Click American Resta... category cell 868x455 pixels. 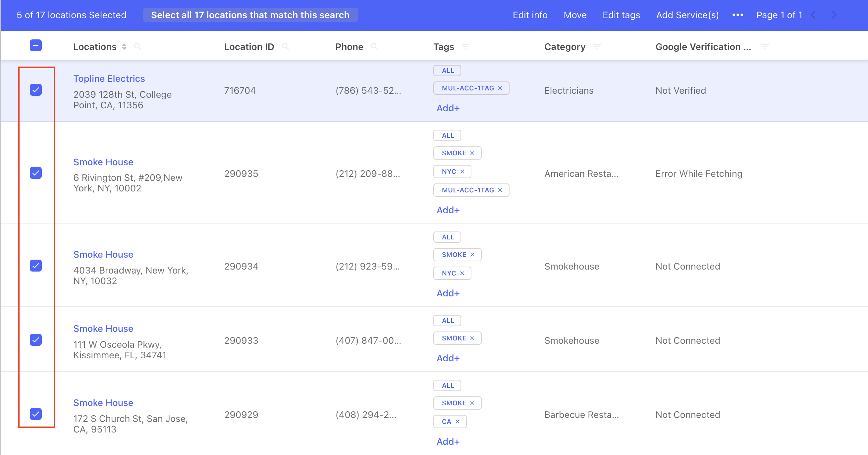[x=581, y=174]
